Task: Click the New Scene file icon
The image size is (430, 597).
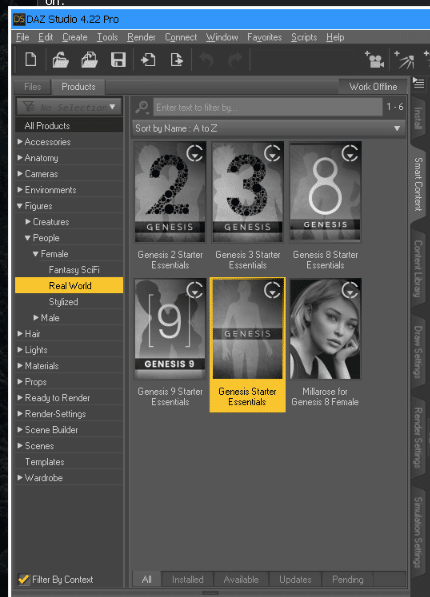Action: click(x=31, y=60)
